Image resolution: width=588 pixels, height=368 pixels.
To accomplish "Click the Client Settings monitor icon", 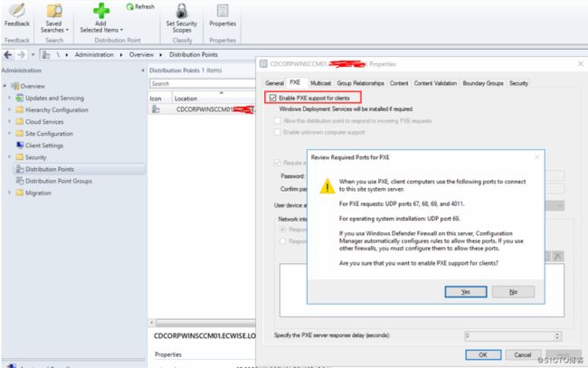I will 20,146.
